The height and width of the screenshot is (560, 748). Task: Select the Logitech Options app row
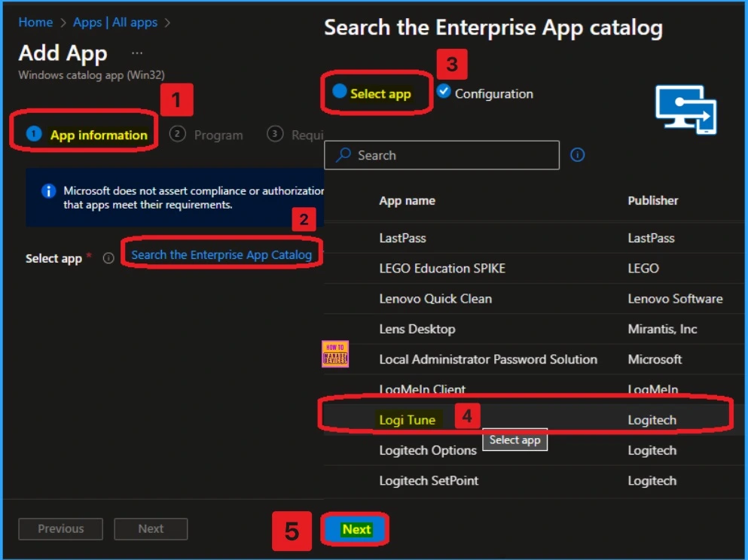(536, 450)
